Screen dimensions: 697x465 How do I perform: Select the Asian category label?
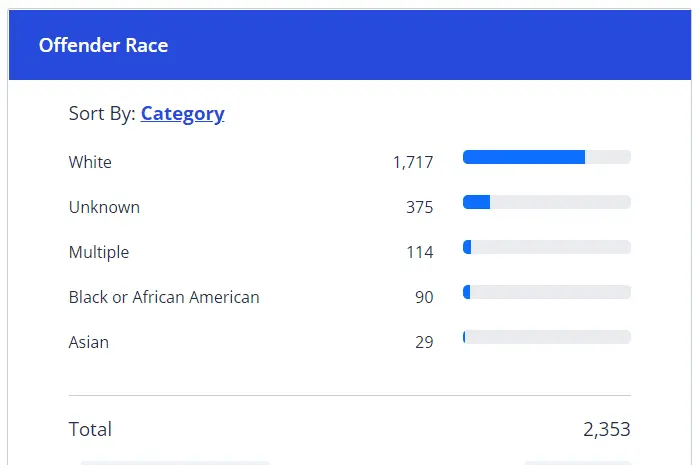(89, 342)
